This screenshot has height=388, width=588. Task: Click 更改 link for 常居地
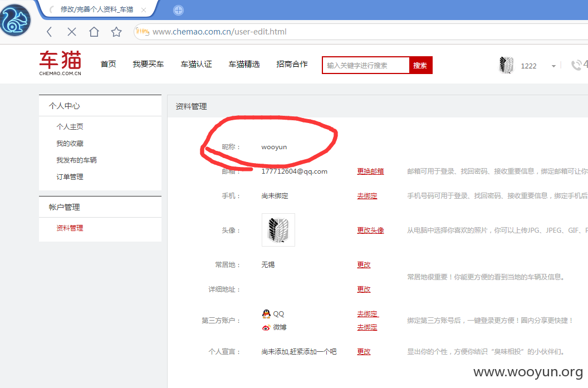tap(364, 264)
